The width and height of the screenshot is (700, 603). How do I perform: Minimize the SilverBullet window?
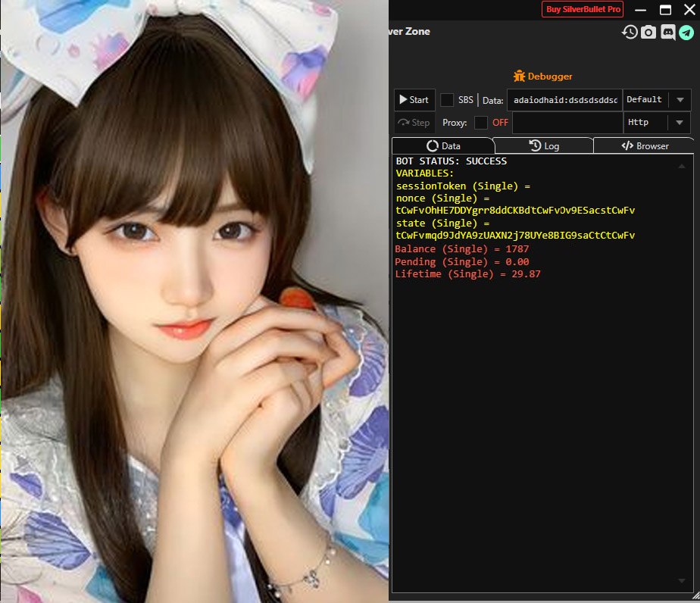click(x=640, y=10)
